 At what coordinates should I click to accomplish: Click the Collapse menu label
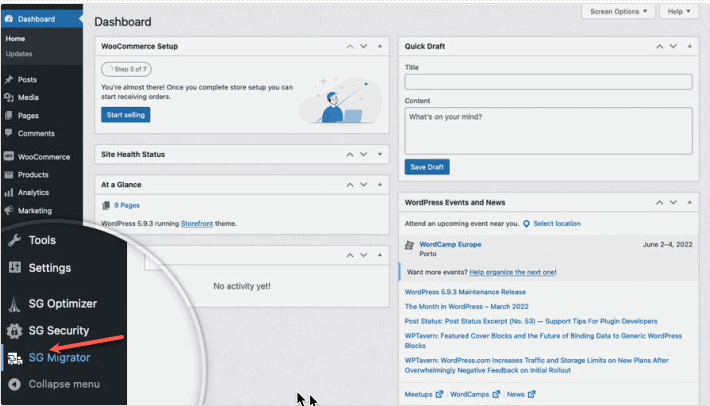tap(64, 384)
